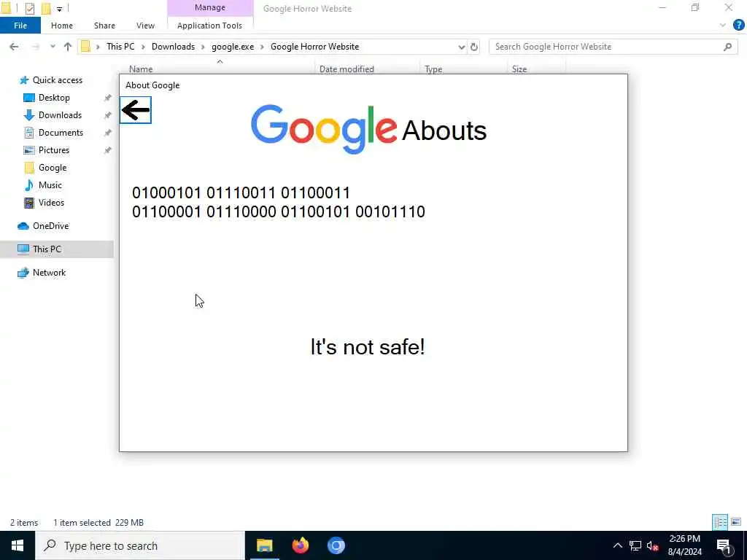Open the Share ribbon tab
Screen dimensions: 747x560
pos(104,26)
